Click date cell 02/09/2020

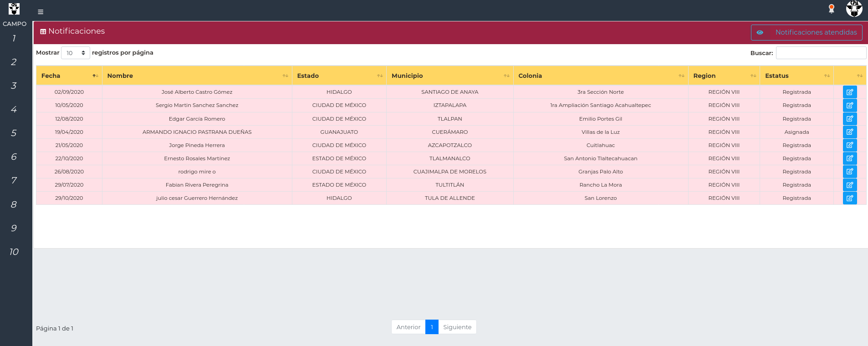69,92
